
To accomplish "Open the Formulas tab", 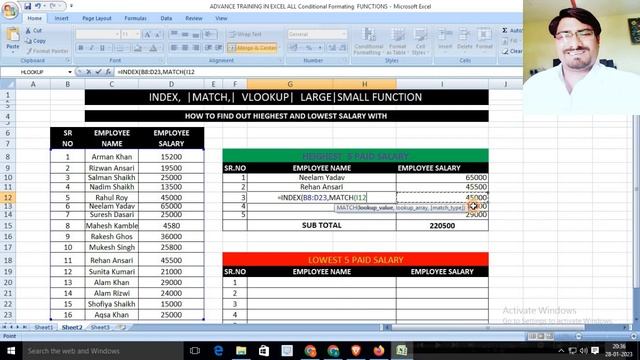I will 136,18.
